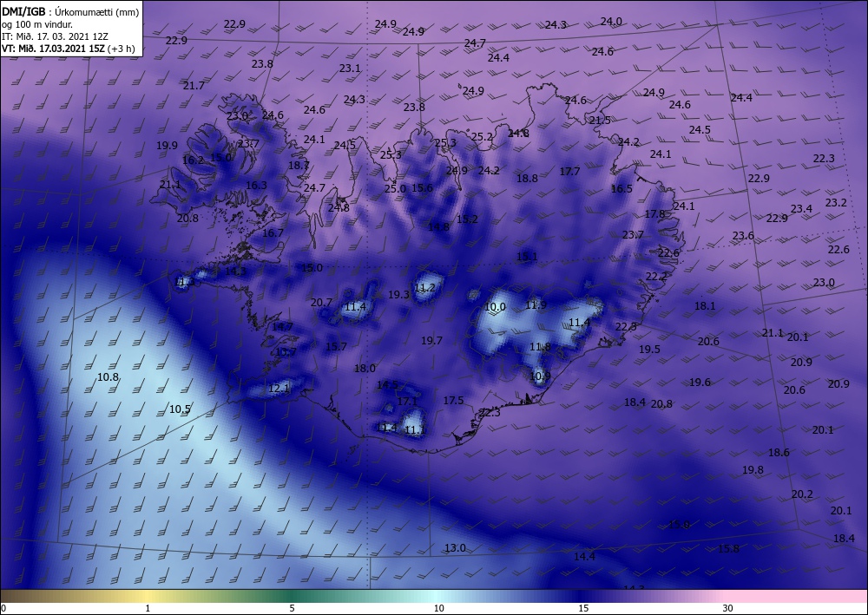Click the map value '18.7'
Screen dimensions: 868x615
pyautogui.click(x=299, y=165)
